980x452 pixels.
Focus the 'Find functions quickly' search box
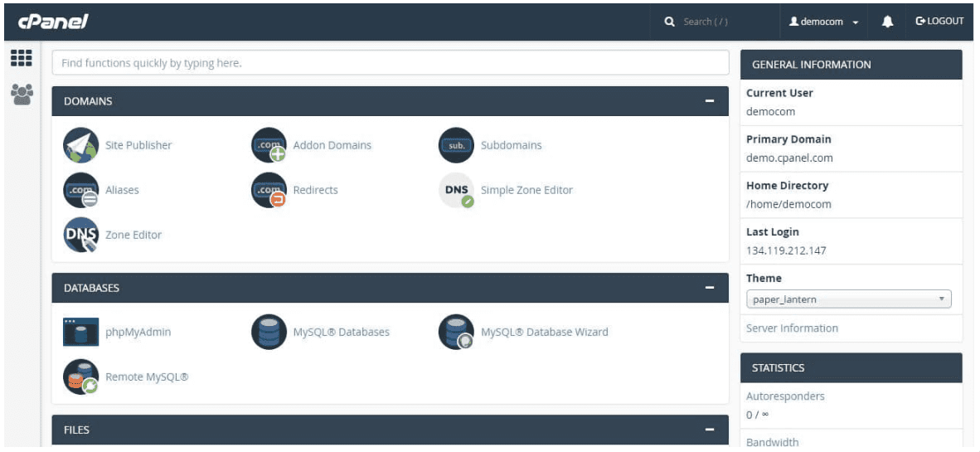391,62
